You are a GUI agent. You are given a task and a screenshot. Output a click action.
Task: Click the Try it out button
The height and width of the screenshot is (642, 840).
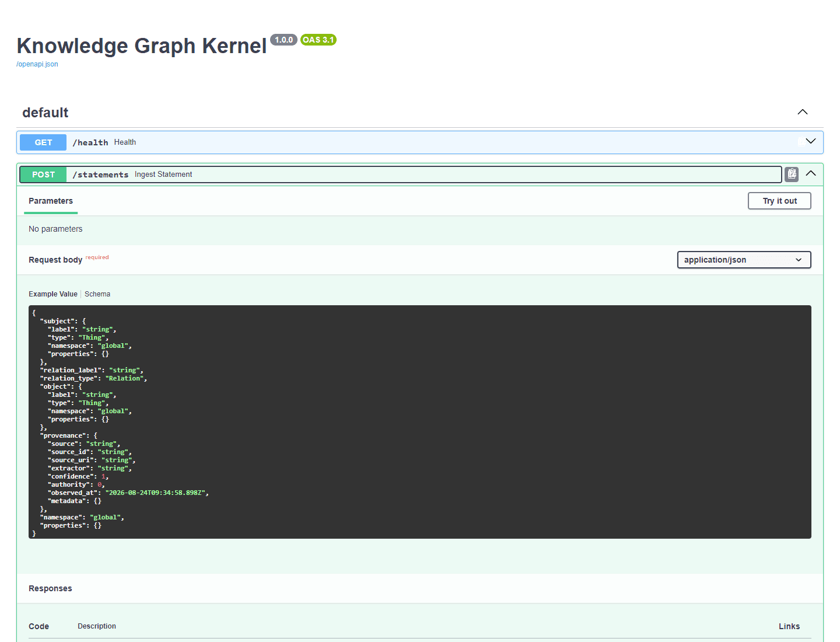click(779, 201)
